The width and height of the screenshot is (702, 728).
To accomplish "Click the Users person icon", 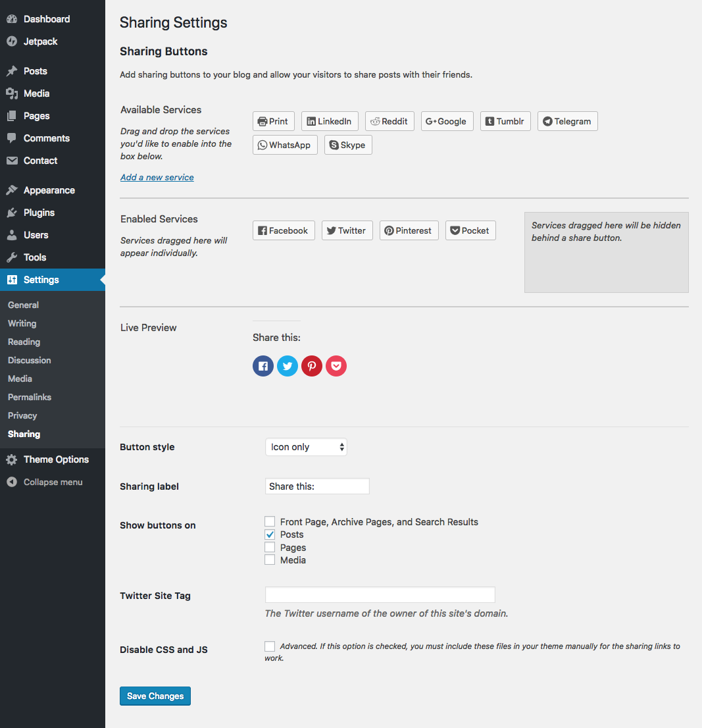I will 12,234.
